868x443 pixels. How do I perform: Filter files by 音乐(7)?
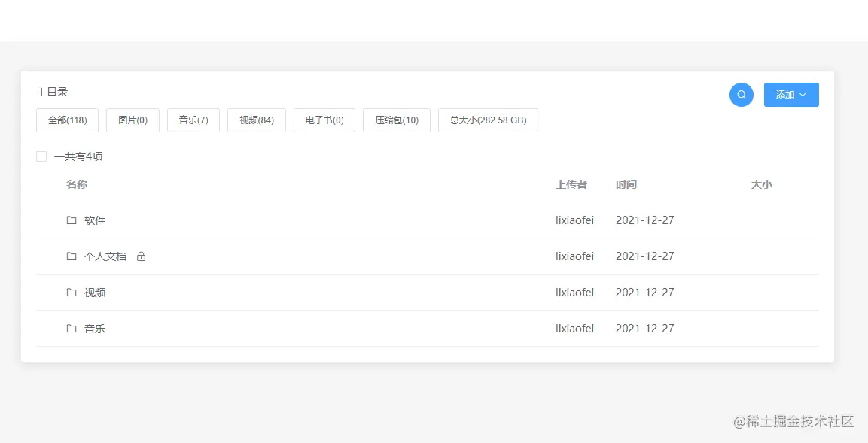(x=193, y=120)
